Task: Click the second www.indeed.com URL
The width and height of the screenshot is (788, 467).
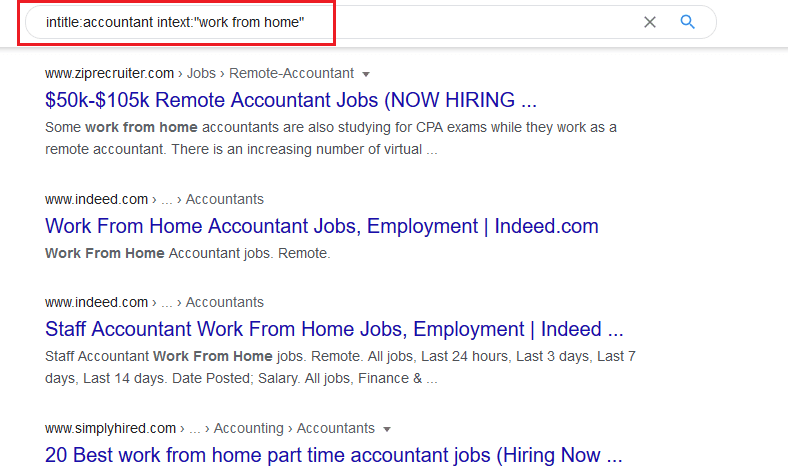Action: pyautogui.click(x=96, y=302)
